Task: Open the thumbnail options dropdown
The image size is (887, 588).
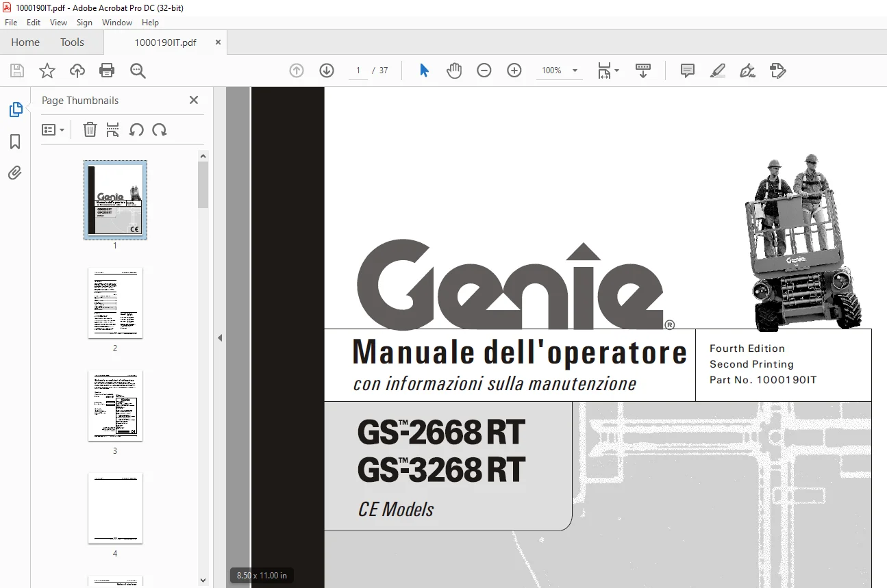Action: click(53, 129)
